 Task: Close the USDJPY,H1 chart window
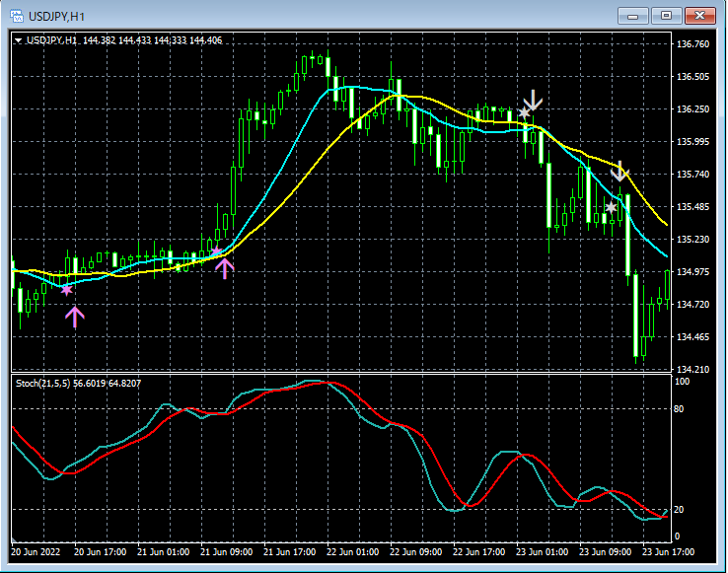pos(700,16)
